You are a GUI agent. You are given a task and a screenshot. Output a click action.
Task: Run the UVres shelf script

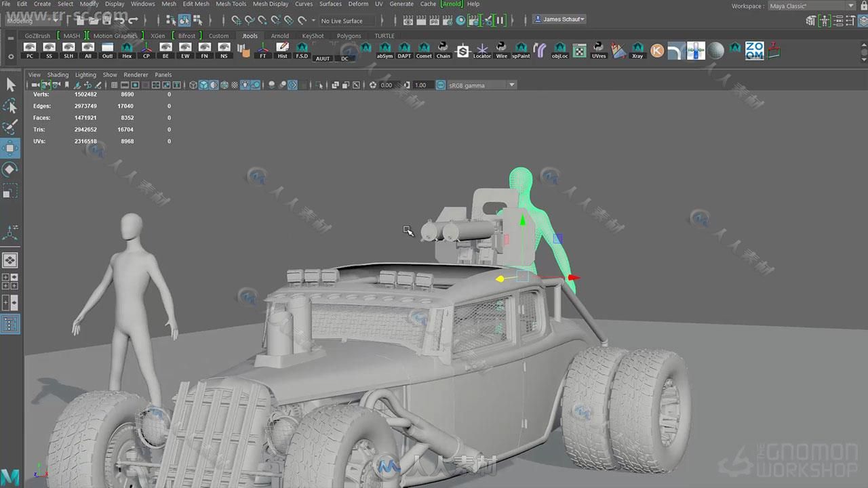[599, 50]
